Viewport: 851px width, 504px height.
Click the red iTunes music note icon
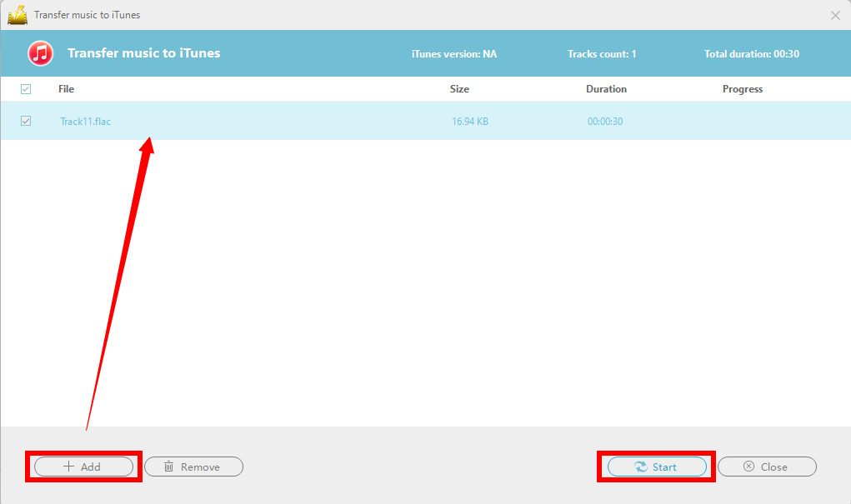pos(40,52)
